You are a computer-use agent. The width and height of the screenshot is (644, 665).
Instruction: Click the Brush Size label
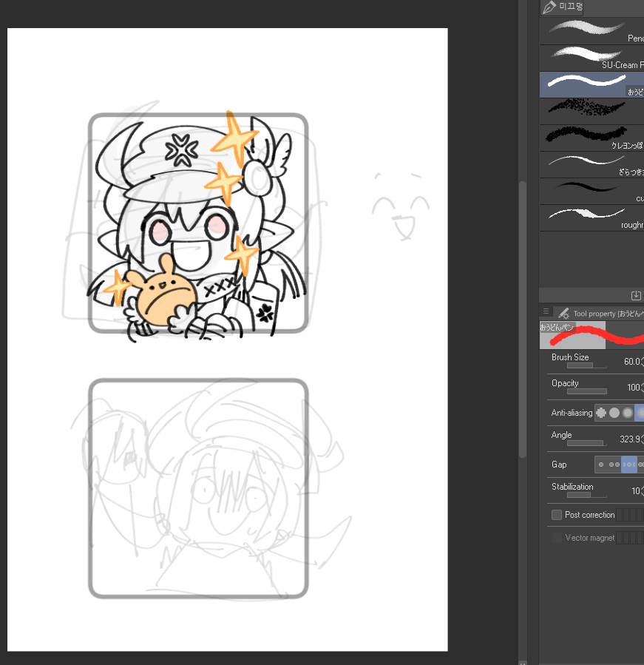pos(570,357)
